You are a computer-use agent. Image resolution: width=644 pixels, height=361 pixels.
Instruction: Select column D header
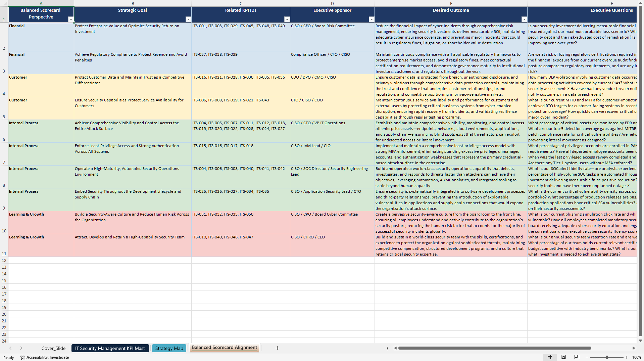click(332, 3)
